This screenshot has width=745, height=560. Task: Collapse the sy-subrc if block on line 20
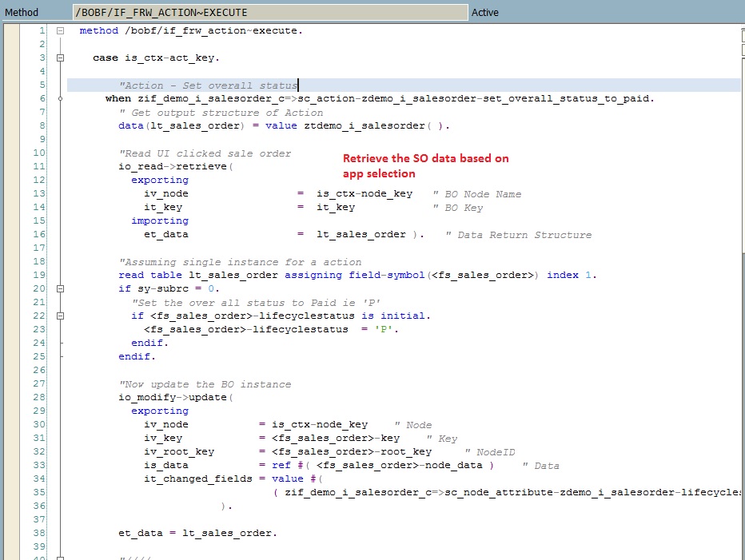pos(60,288)
